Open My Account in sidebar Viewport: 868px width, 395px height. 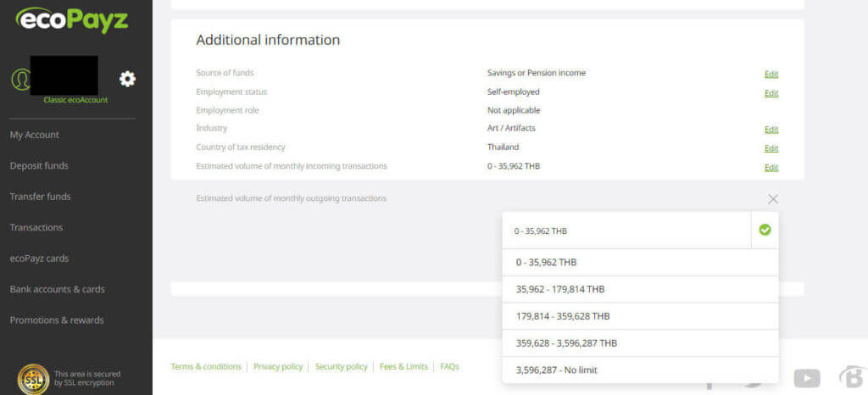34,135
